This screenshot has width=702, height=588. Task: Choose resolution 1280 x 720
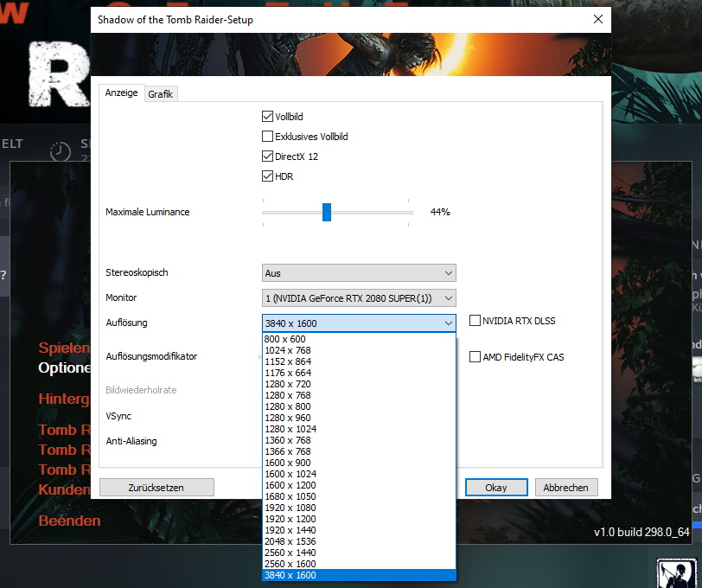click(359, 384)
